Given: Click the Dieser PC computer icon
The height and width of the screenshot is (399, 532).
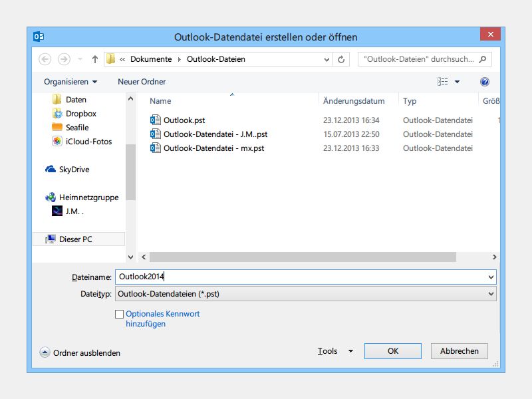Looking at the screenshot, I should click(x=51, y=239).
